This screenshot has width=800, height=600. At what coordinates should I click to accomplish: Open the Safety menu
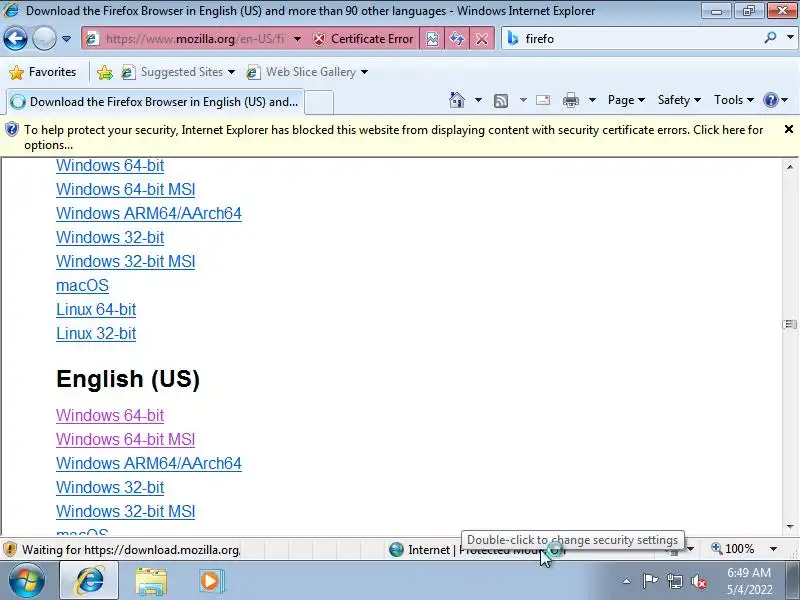click(x=679, y=100)
